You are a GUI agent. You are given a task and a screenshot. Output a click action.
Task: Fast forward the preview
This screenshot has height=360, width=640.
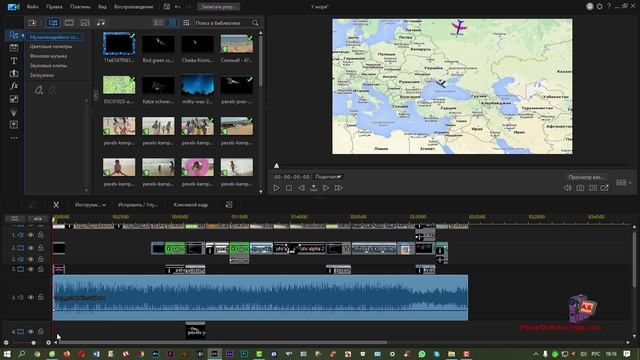pyautogui.click(x=338, y=188)
